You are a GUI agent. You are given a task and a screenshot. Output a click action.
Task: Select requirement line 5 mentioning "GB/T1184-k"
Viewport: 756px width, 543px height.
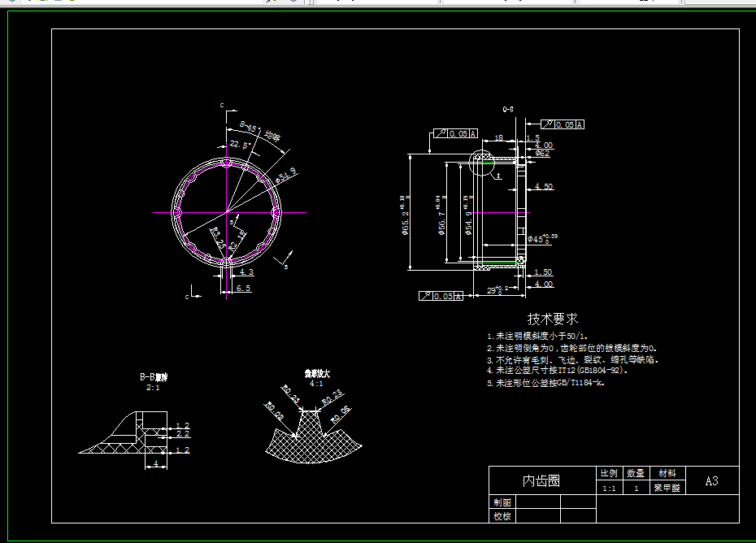545,383
